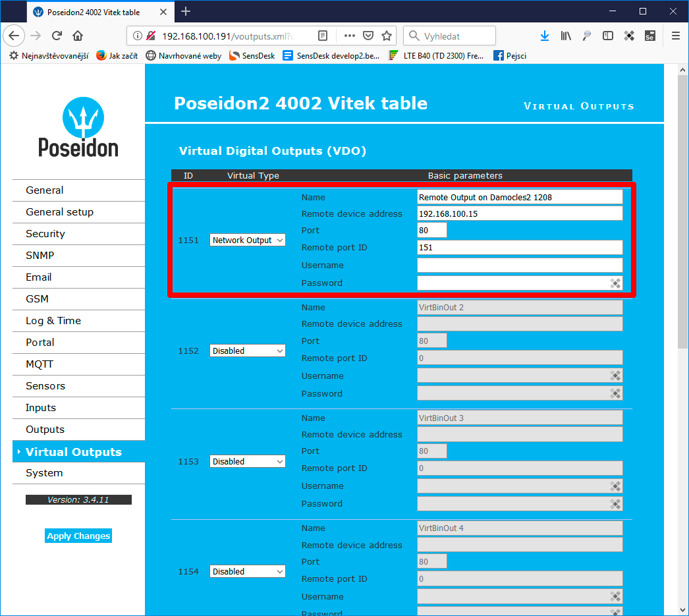This screenshot has height=616, width=689.
Task: Open the System page
Action: pos(78,473)
